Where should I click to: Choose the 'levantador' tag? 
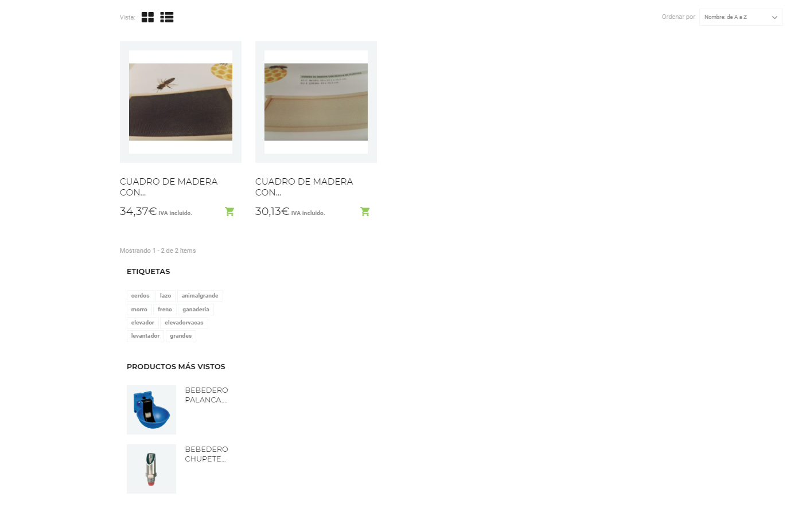(145, 336)
